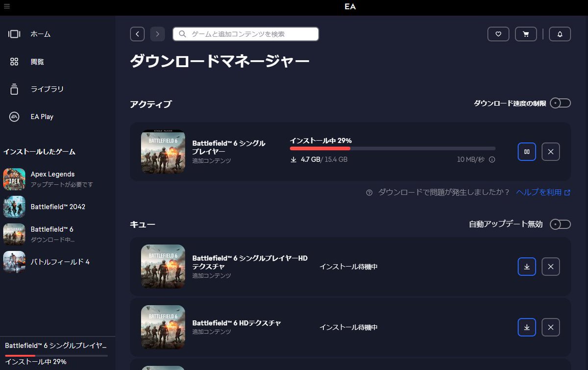
Task: Click the download arrow icon beside 4.7 GB
Action: coord(294,159)
